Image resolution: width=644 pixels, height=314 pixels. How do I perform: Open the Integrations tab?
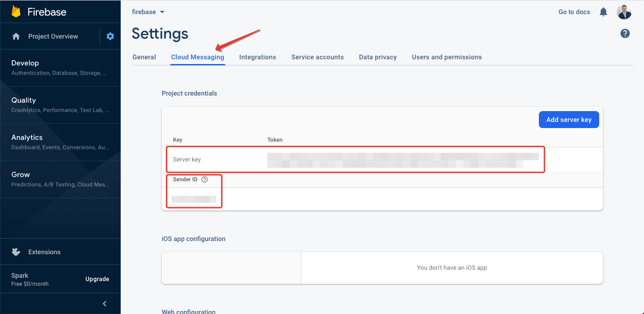click(x=257, y=57)
